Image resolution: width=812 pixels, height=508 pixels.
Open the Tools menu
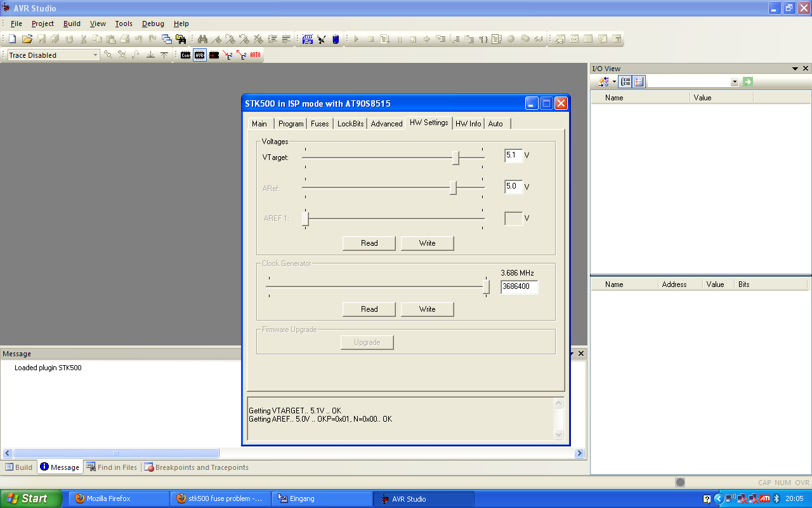click(x=124, y=23)
